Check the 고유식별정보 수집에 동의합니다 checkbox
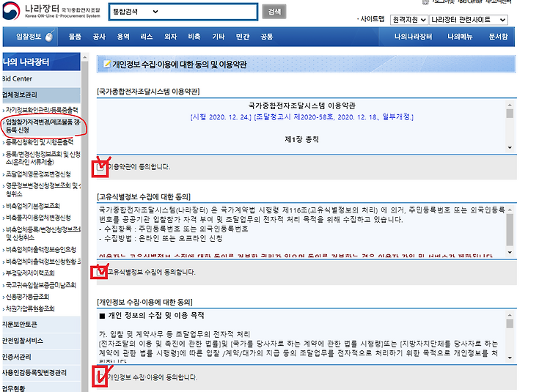 (101, 272)
